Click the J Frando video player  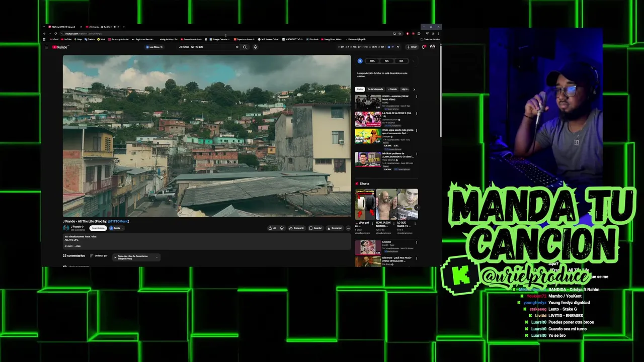click(x=207, y=136)
